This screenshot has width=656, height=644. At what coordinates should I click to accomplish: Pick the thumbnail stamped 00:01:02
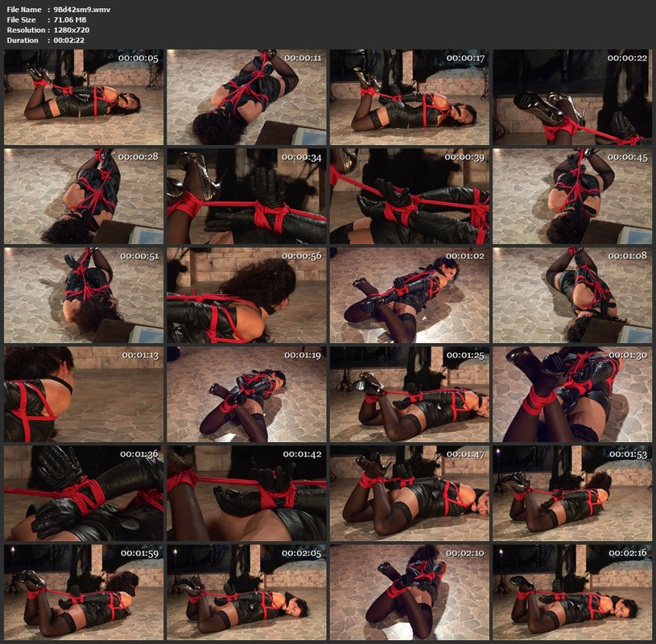click(x=410, y=295)
